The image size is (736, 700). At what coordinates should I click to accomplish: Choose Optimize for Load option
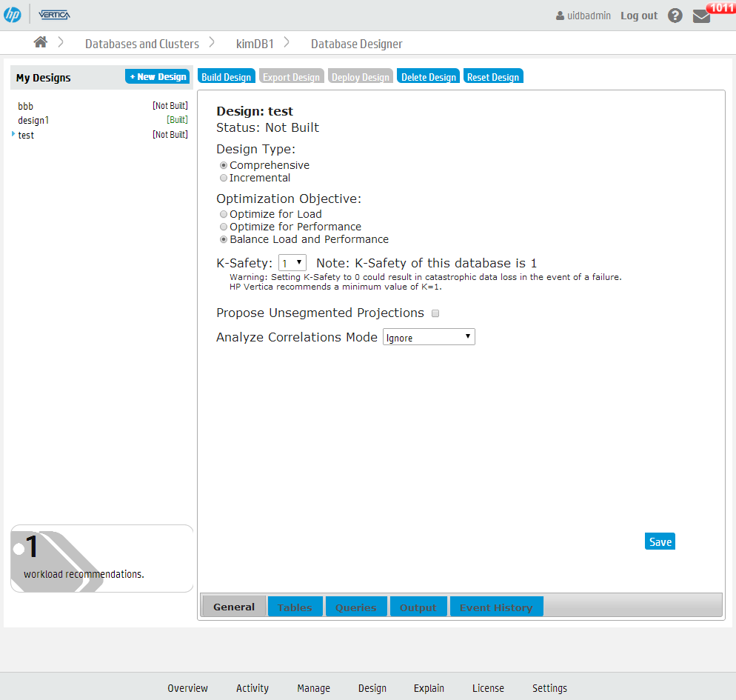tap(224, 215)
